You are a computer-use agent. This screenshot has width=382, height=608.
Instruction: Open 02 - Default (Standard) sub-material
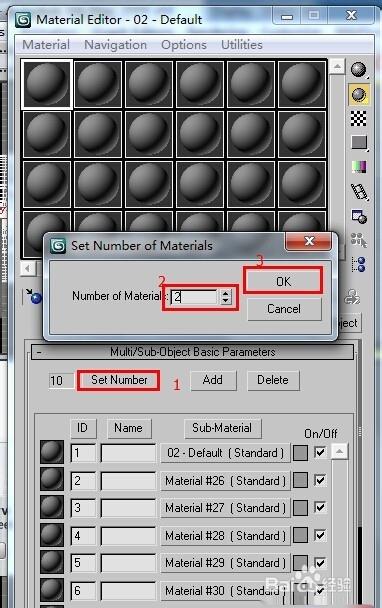[x=225, y=453]
